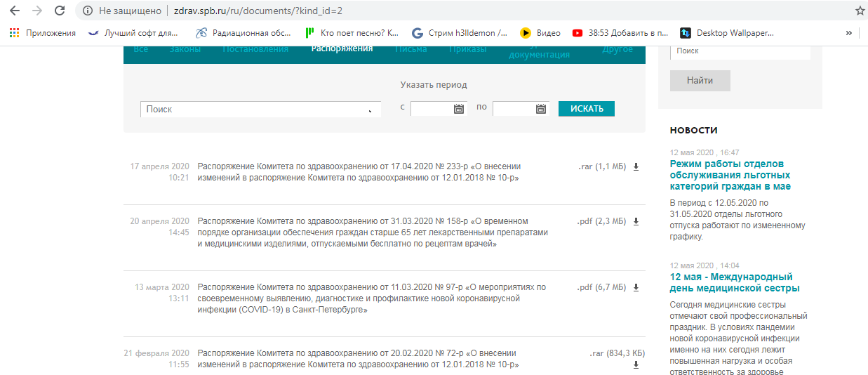Screen dimensions: 868x375
Task: Download the № 97-р COVID-19 order PDF
Action: pyautogui.click(x=636, y=288)
